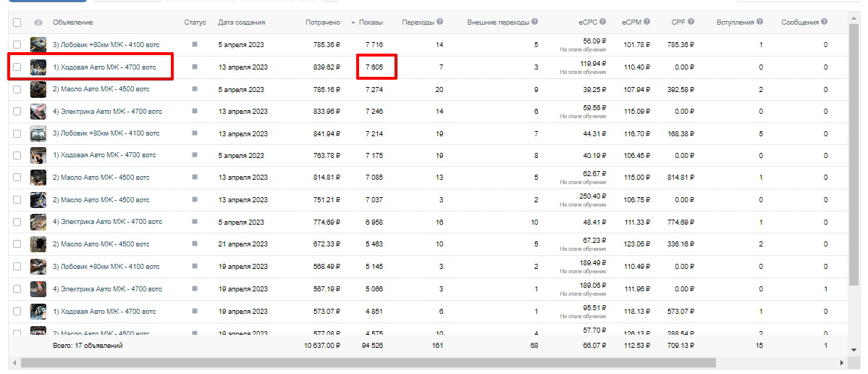The height and width of the screenshot is (374, 868).
Task: Open ad link 4) Электрика Авто МЖ 13 апреля
Action: [x=107, y=112]
